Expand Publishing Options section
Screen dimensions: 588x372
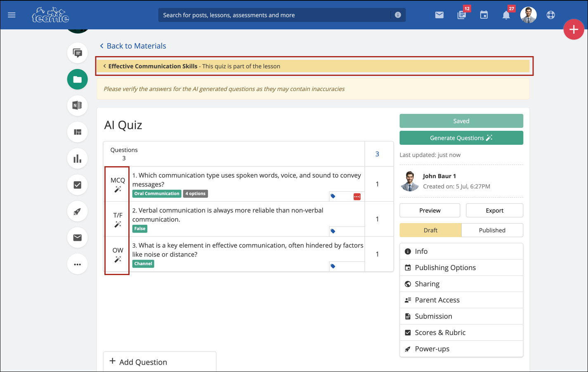point(461,268)
